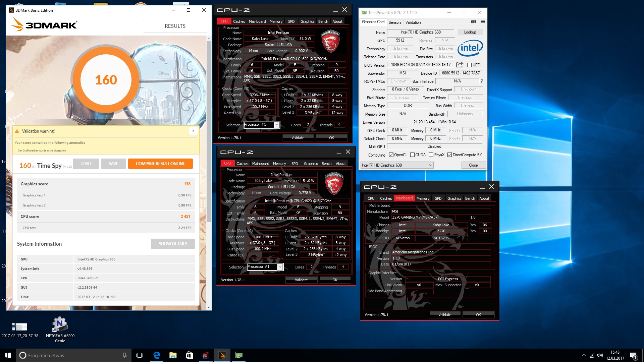Click the RESULTS button in 3DMark
Viewport: 644px width, 362px height.
[175, 26]
